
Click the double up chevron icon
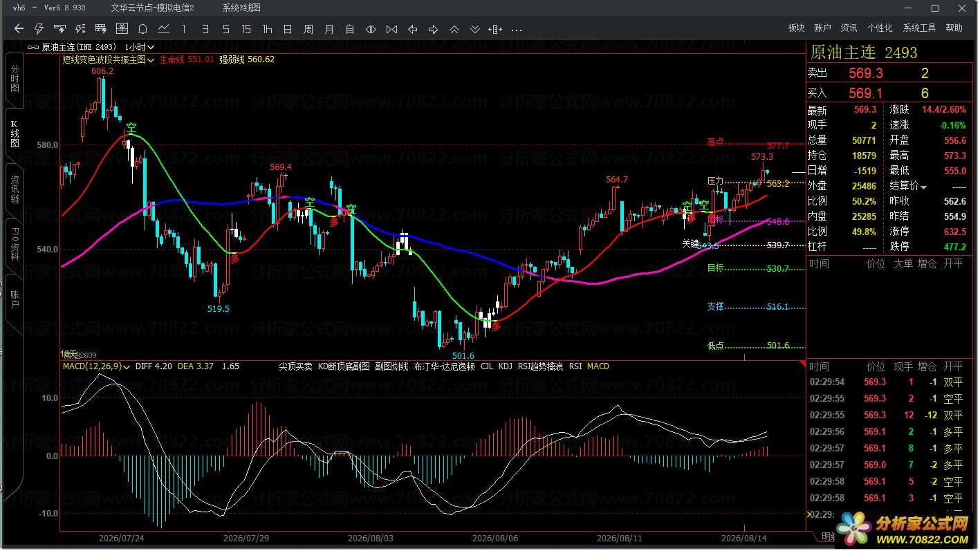[x=454, y=29]
